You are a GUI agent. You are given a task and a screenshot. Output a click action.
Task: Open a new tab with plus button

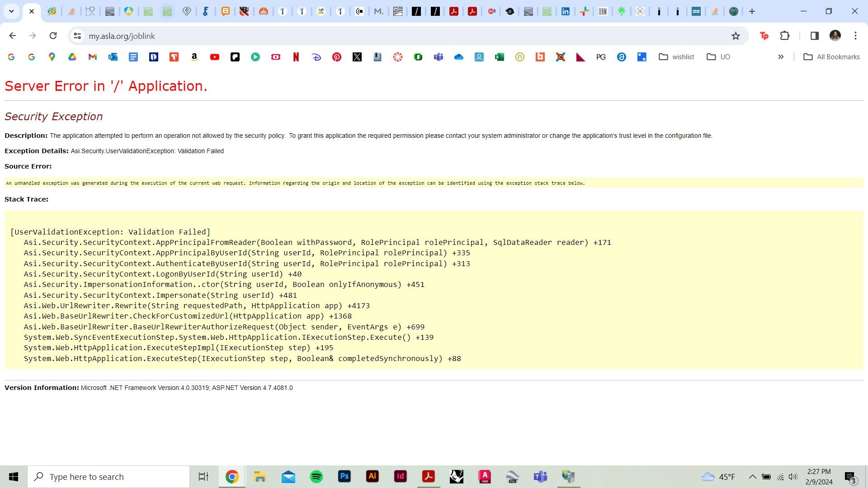tap(752, 11)
